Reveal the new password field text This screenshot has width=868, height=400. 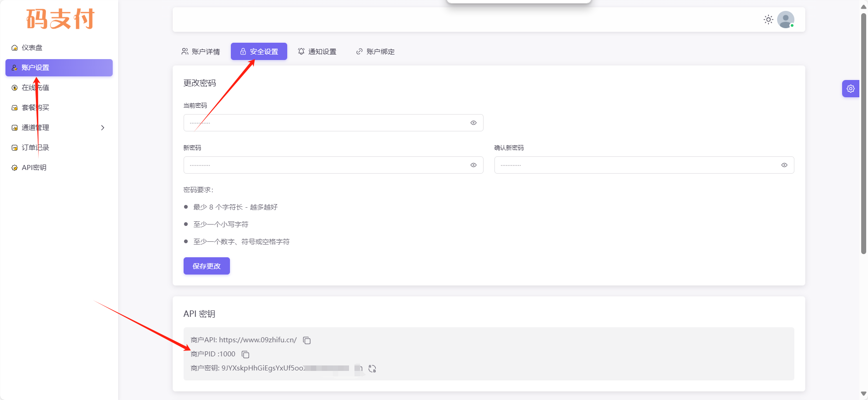[x=473, y=165]
